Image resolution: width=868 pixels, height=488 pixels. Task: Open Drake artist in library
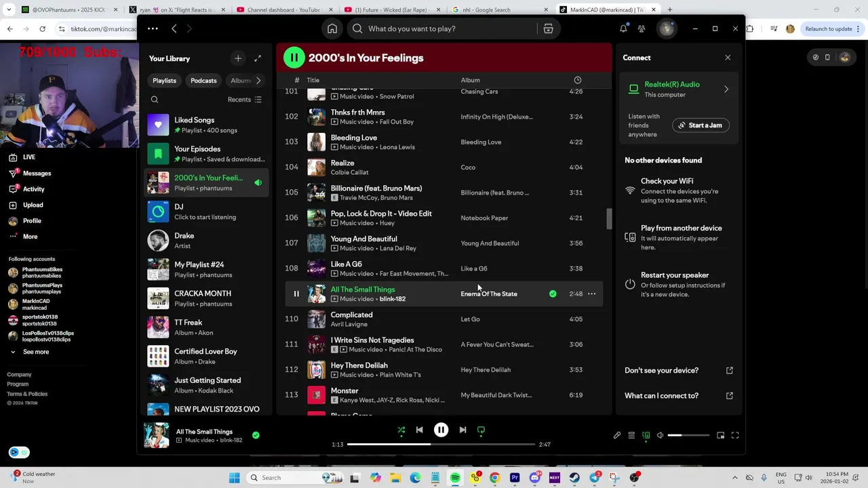[x=208, y=241]
